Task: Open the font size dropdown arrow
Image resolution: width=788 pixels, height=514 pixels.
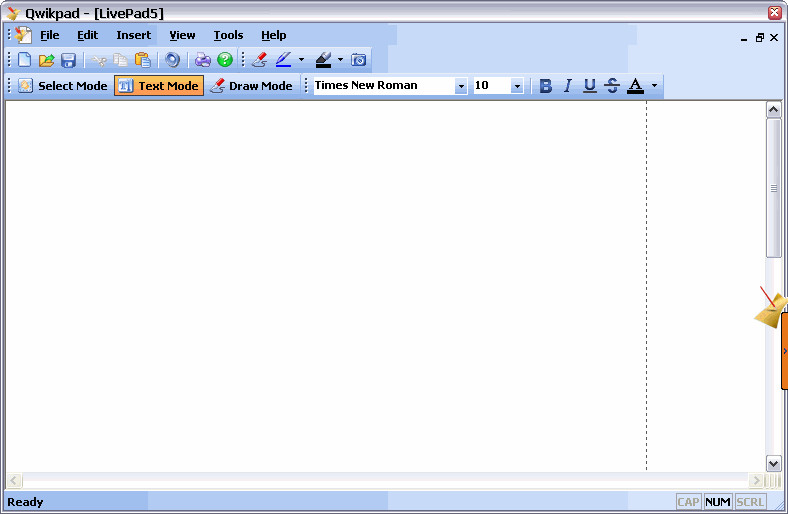Action: tap(517, 86)
